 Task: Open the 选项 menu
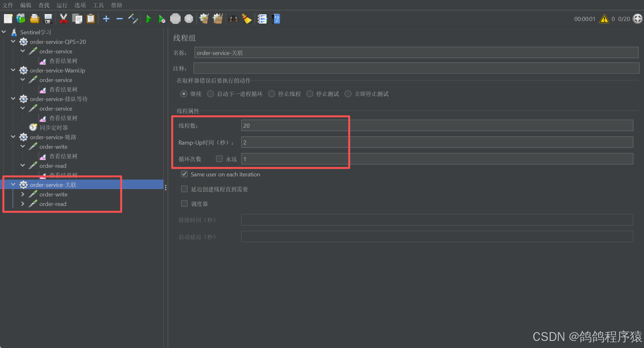click(80, 5)
